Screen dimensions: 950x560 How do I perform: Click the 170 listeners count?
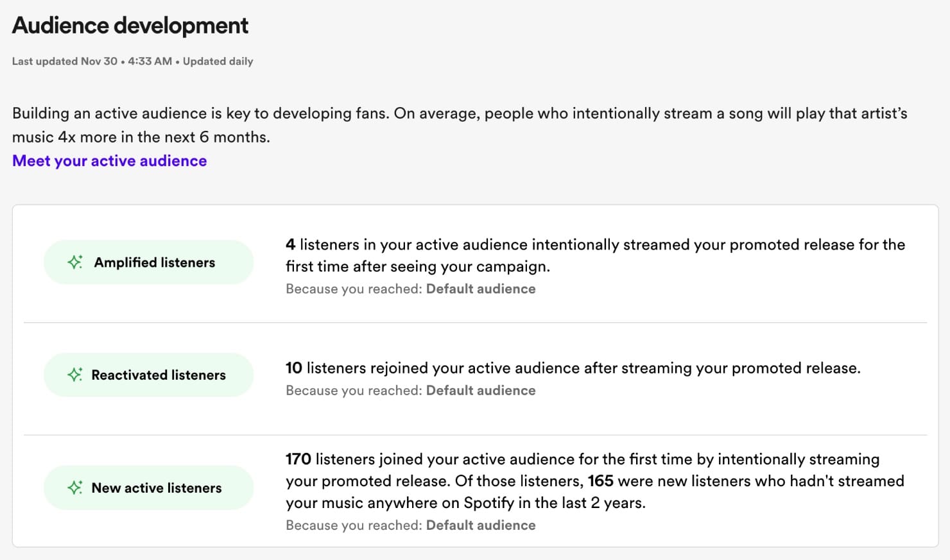tap(297, 459)
